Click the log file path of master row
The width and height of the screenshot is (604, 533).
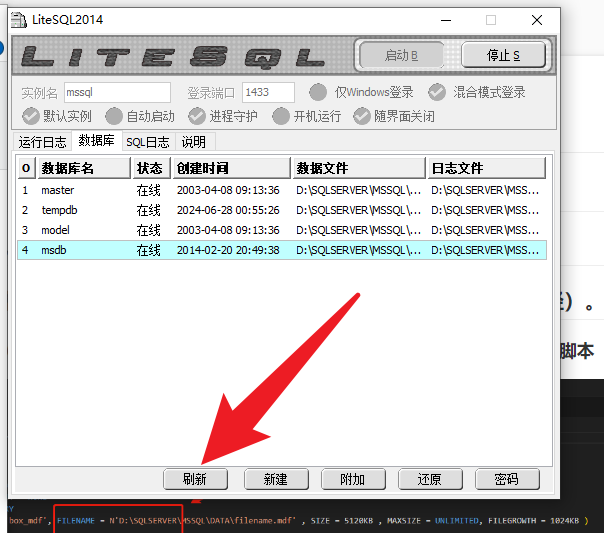click(485, 190)
